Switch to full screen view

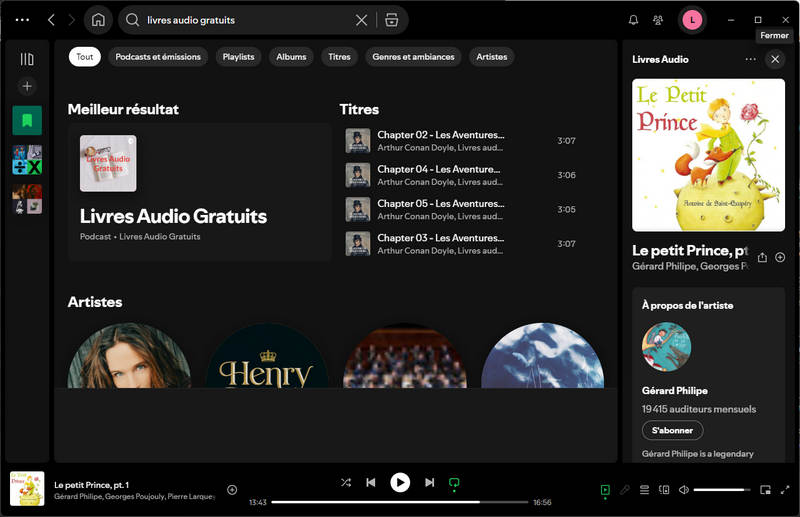785,490
